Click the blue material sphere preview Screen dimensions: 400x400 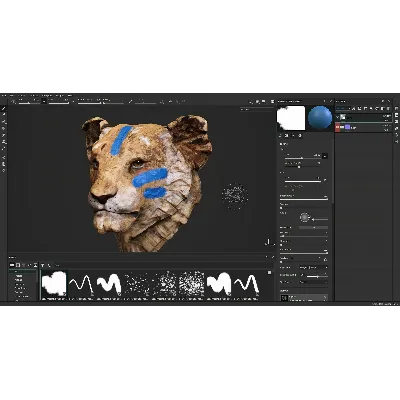click(x=320, y=118)
